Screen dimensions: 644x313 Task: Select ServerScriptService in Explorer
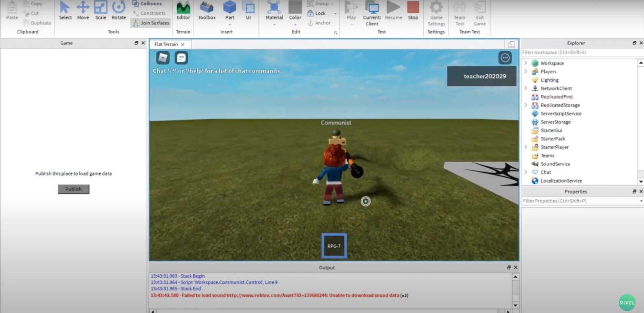tap(561, 114)
